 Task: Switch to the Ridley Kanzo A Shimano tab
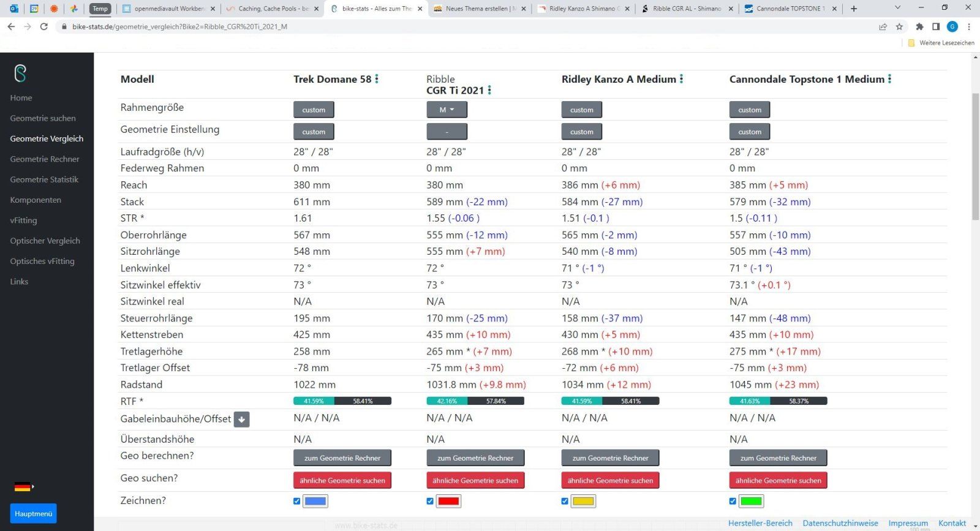click(582, 9)
